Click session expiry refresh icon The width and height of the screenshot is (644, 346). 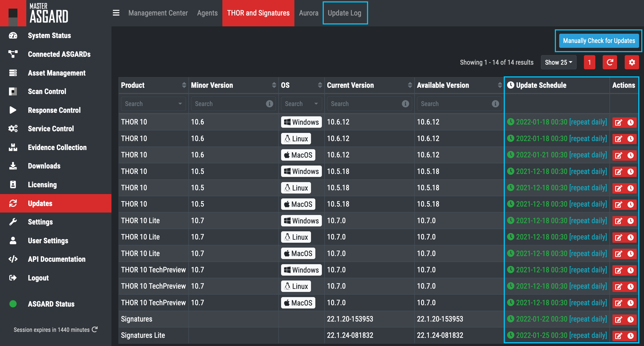click(x=95, y=329)
